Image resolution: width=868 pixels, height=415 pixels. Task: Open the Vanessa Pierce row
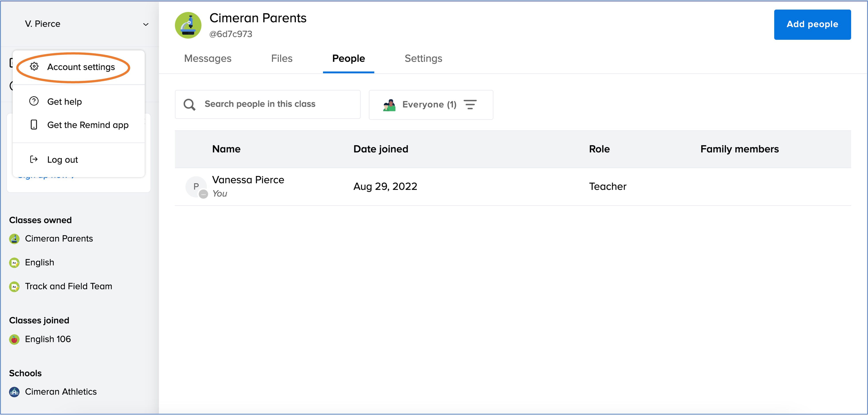click(x=513, y=187)
